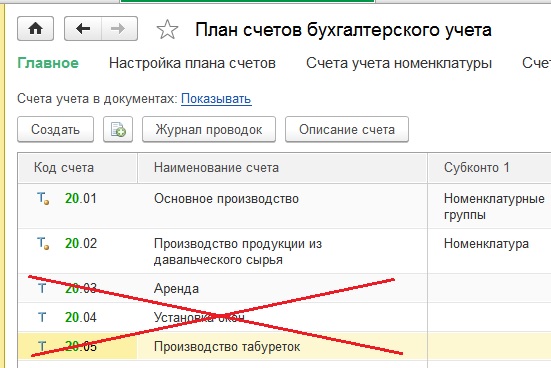This screenshot has height=368, width=551.
Task: Create new account by copying icon
Action: click(x=118, y=129)
